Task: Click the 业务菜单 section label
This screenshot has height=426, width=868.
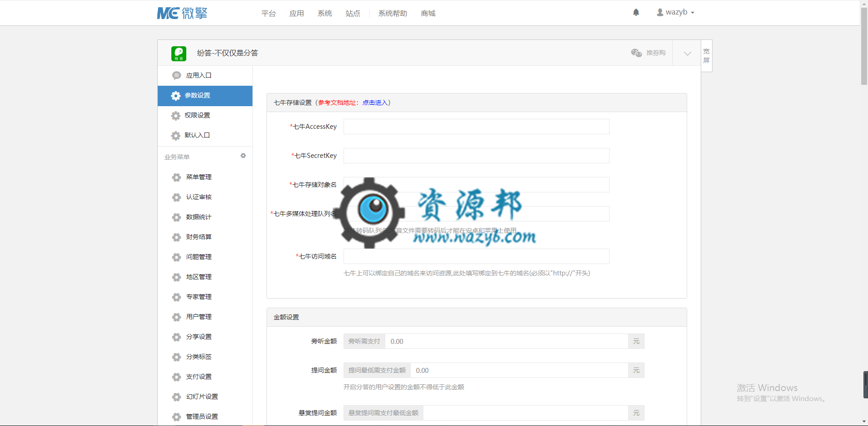Action: (177, 157)
